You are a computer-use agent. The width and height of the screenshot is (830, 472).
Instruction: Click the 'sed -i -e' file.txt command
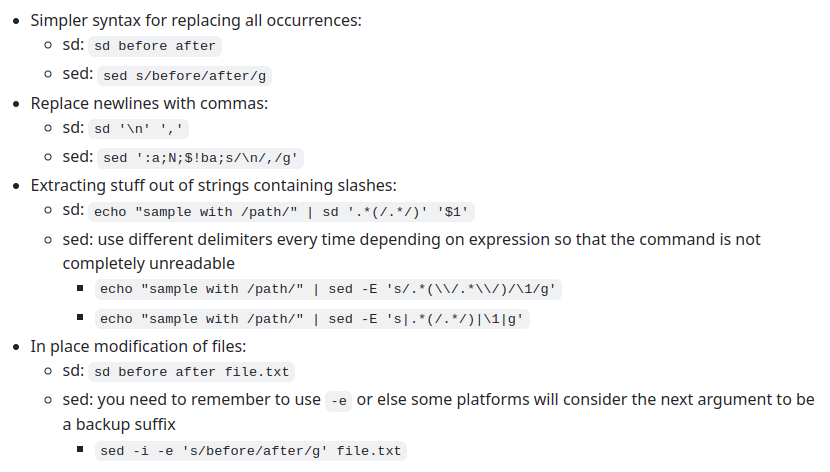point(250,451)
